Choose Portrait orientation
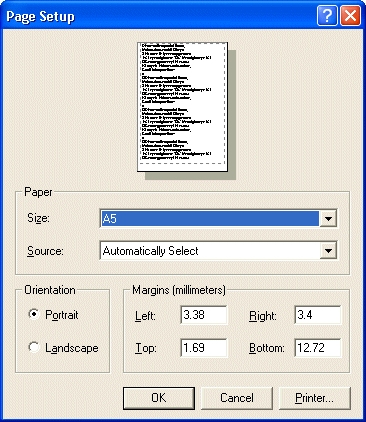Screen dimensions: 366x422 (34, 314)
